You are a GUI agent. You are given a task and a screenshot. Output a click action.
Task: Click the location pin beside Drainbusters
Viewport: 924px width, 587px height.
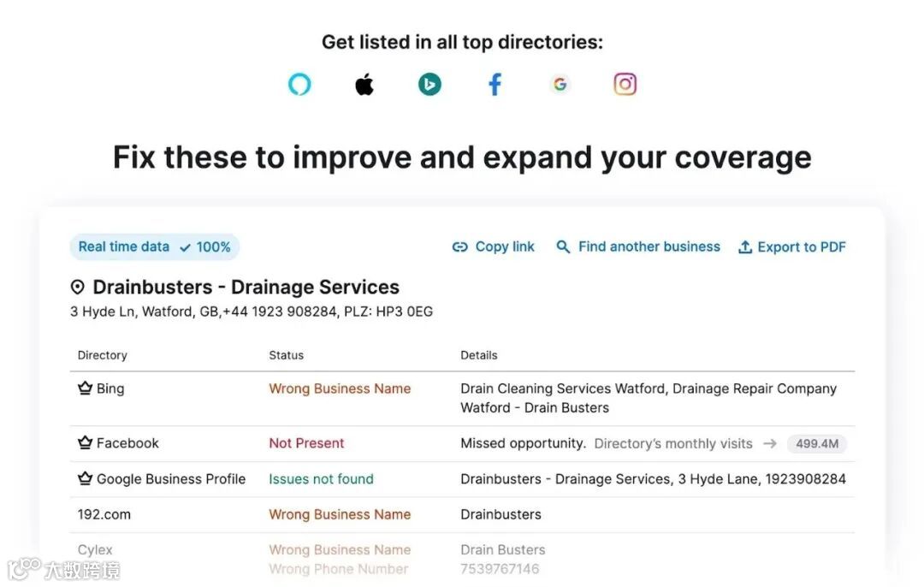78,288
